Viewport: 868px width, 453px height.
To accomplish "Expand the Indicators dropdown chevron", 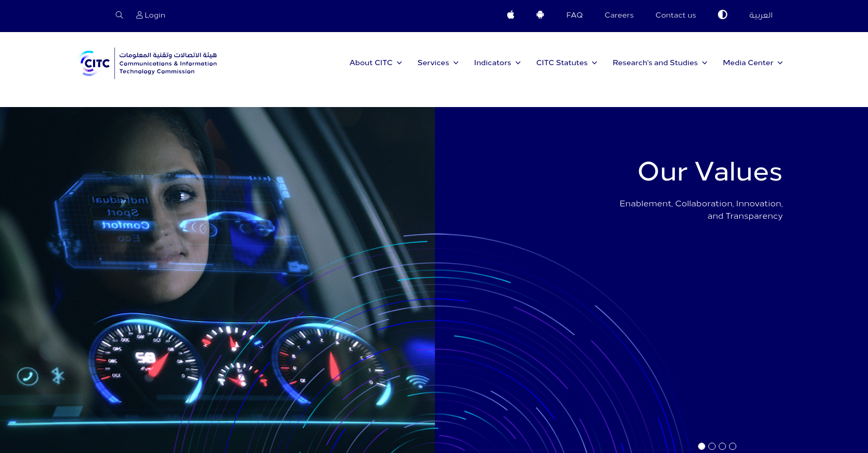I will tap(518, 63).
